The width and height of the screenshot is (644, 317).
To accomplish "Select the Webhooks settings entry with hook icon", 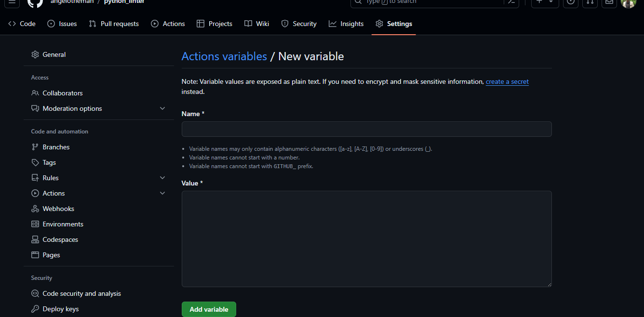I will pyautogui.click(x=35, y=208).
